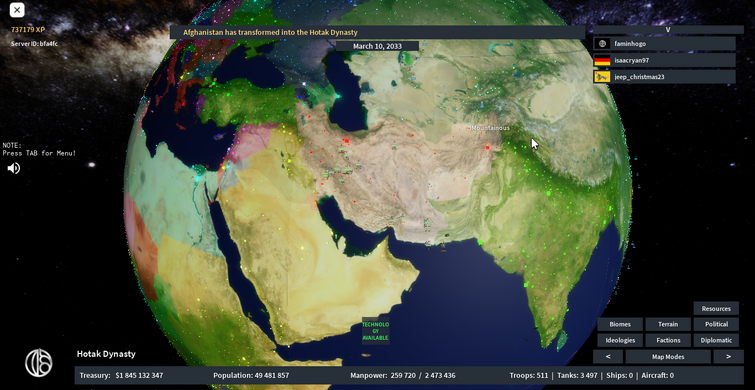Open the Technology Available notification
Image resolution: width=755 pixels, height=390 pixels.
tap(376, 331)
